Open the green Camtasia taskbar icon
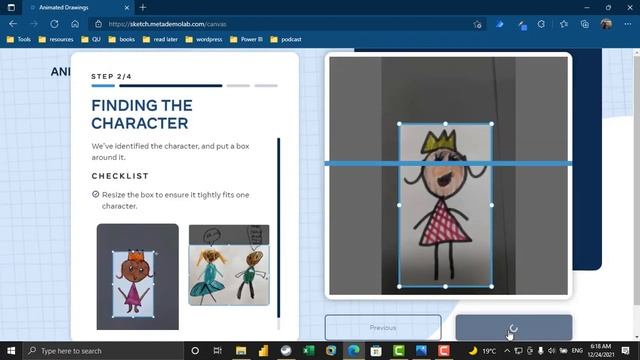 [x=399, y=351]
